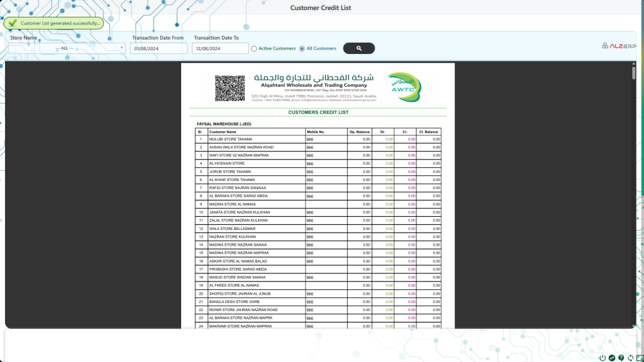Click row 'WAFI STORE 02 NAZRAN MAPRAK'
Screen dimensions: 644x362
pos(318,156)
